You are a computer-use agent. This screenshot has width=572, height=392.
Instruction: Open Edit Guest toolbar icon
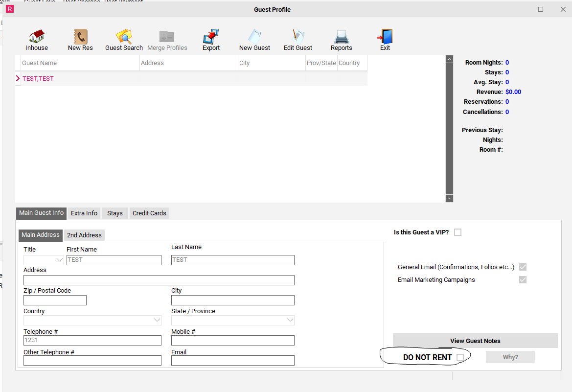point(298,37)
